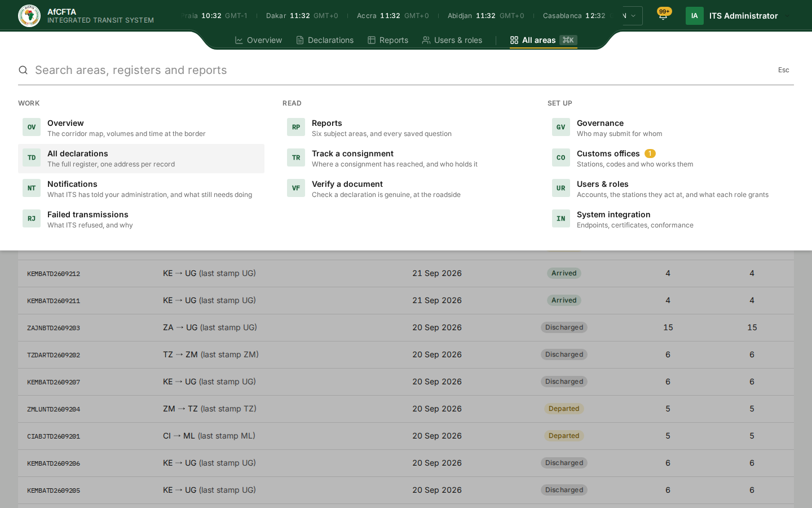The image size is (812, 508).
Task: Click declaration ZMLUNTD2609204
Action: click(54, 409)
